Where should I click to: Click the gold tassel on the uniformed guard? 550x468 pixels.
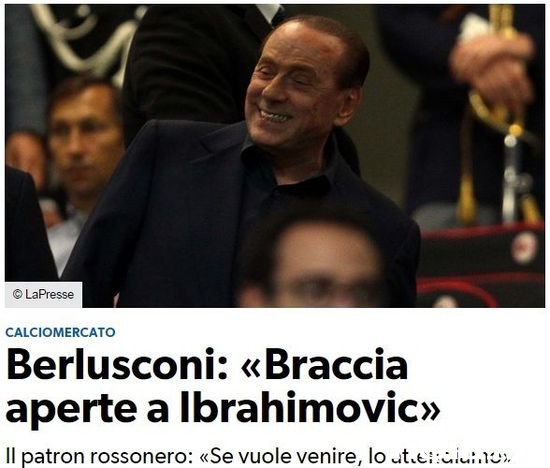pos(468,196)
